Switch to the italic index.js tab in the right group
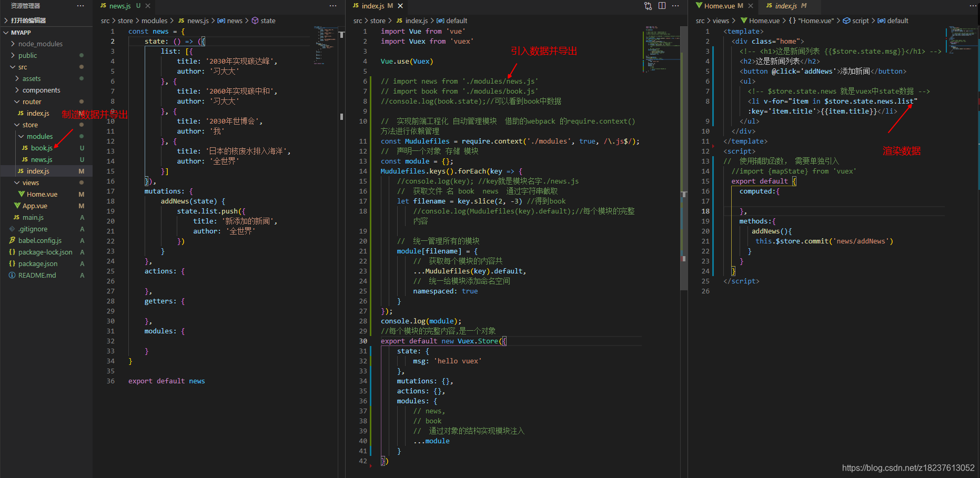 click(x=786, y=6)
